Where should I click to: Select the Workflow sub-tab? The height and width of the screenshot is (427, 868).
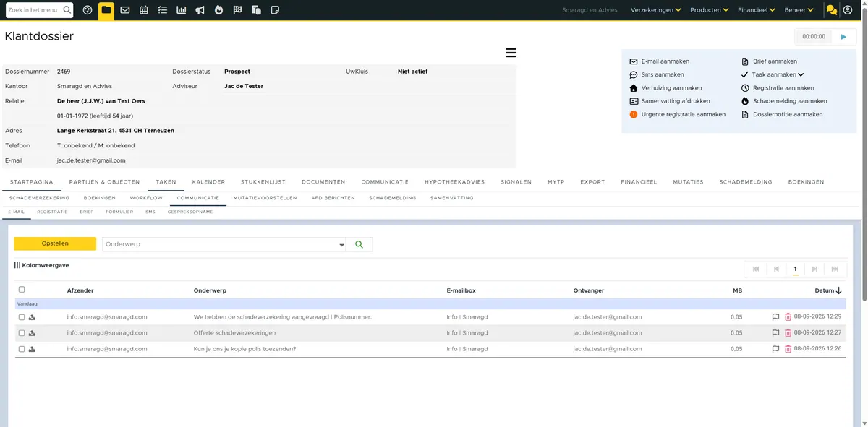(x=146, y=198)
